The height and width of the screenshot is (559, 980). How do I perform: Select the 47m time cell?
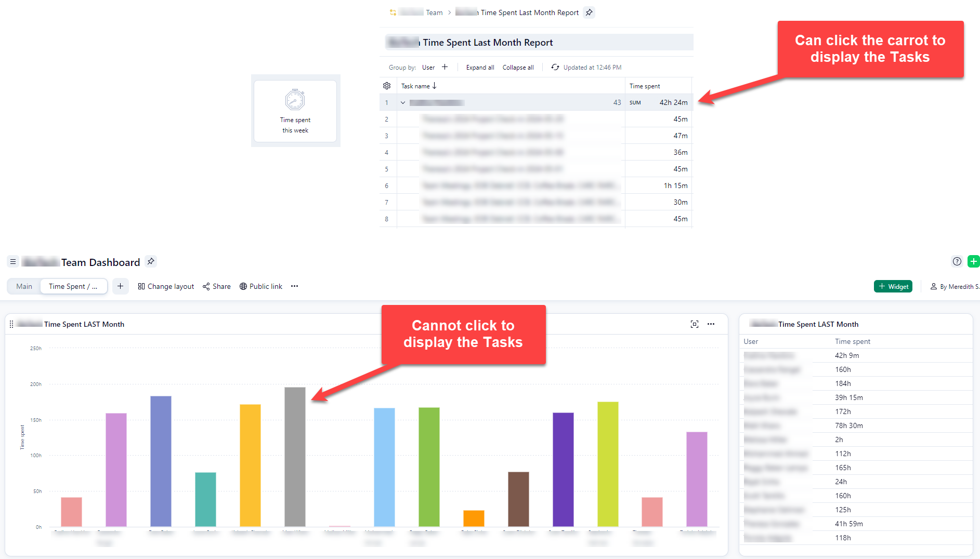[681, 136]
